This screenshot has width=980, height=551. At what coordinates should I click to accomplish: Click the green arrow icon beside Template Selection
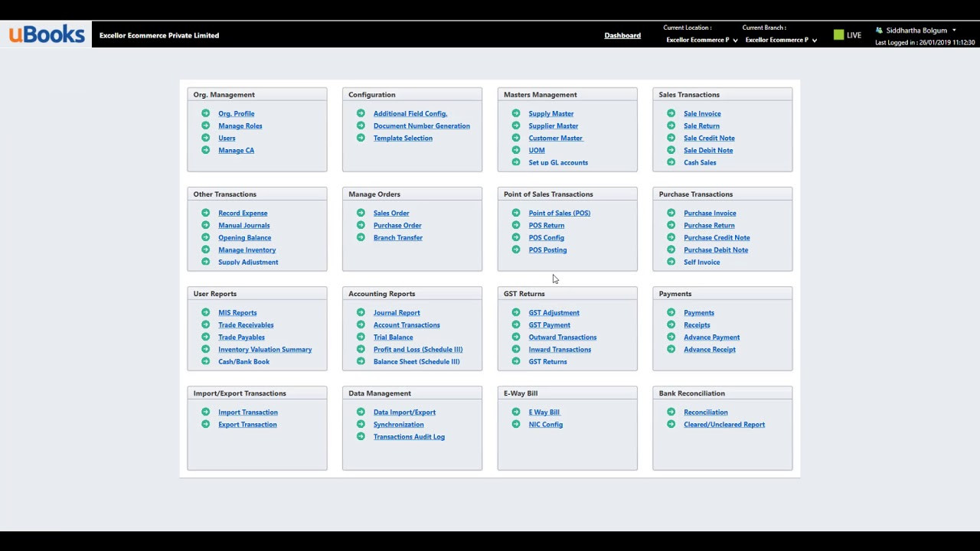pos(361,138)
